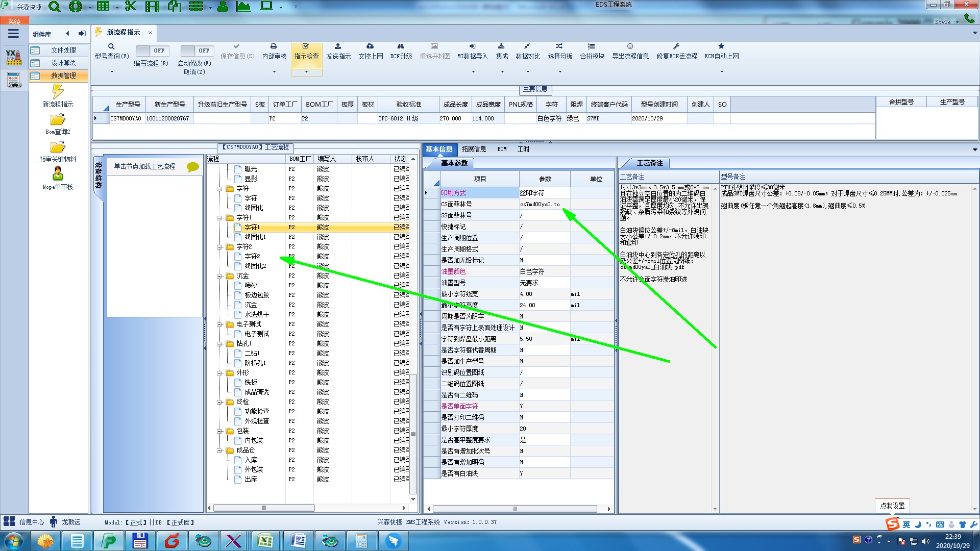
Task: Click ECN升级 toolbar icon
Action: [x=401, y=46]
